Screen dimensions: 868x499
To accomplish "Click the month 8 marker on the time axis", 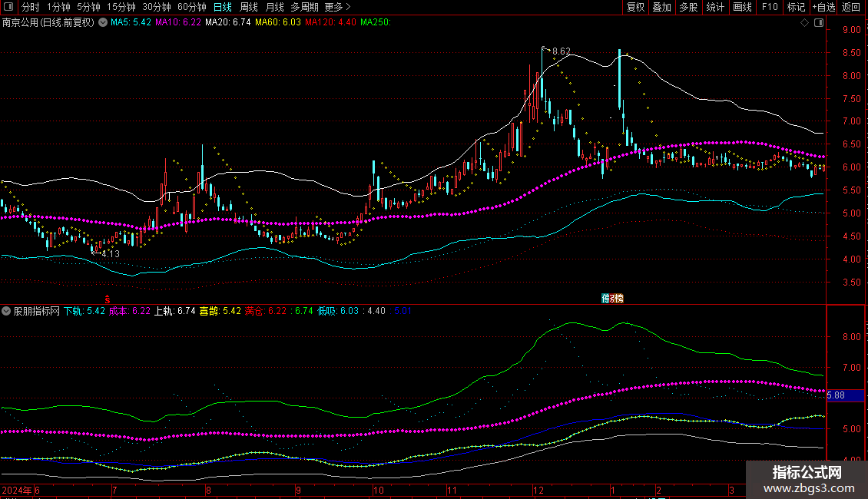I will [208, 490].
